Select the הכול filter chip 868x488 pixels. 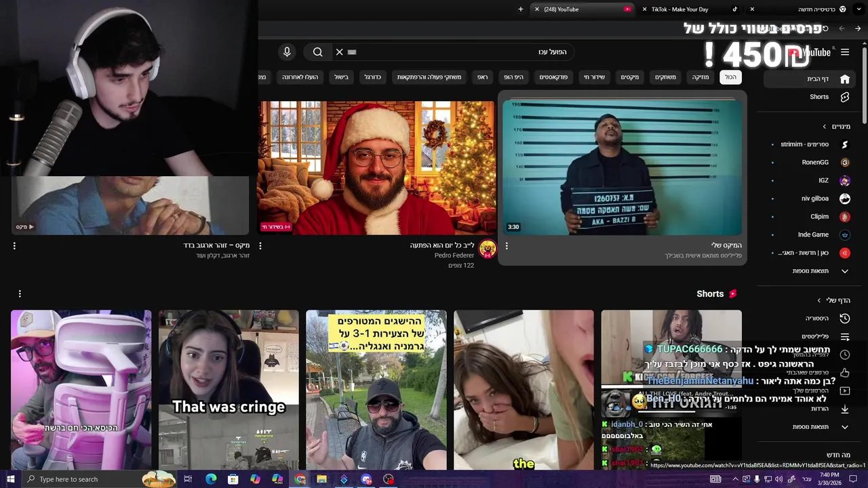pyautogui.click(x=730, y=77)
